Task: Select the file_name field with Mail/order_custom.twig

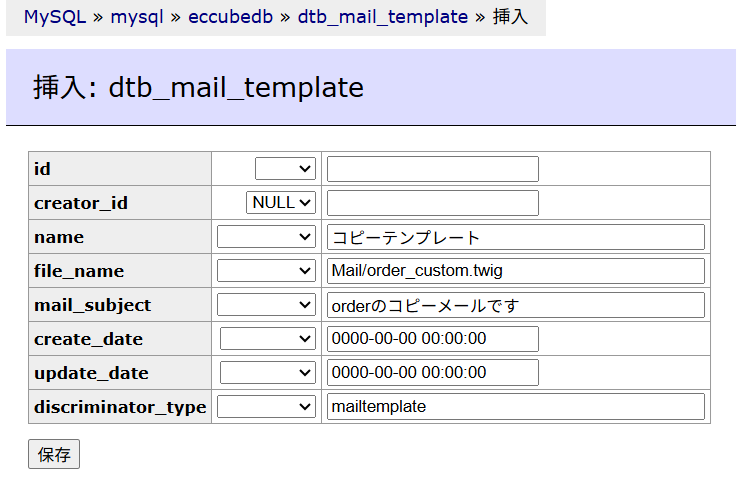Action: click(515, 271)
